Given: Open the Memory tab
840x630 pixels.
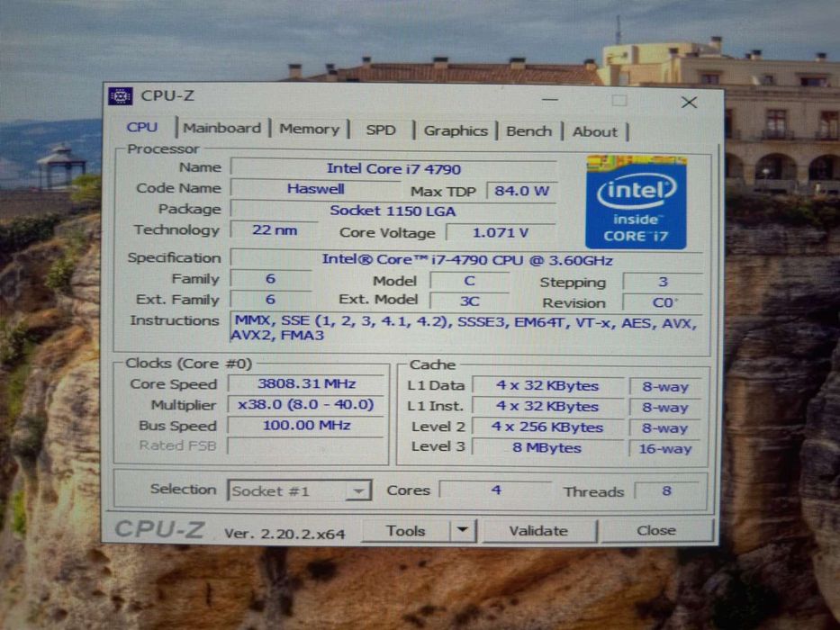Looking at the screenshot, I should point(309,129).
